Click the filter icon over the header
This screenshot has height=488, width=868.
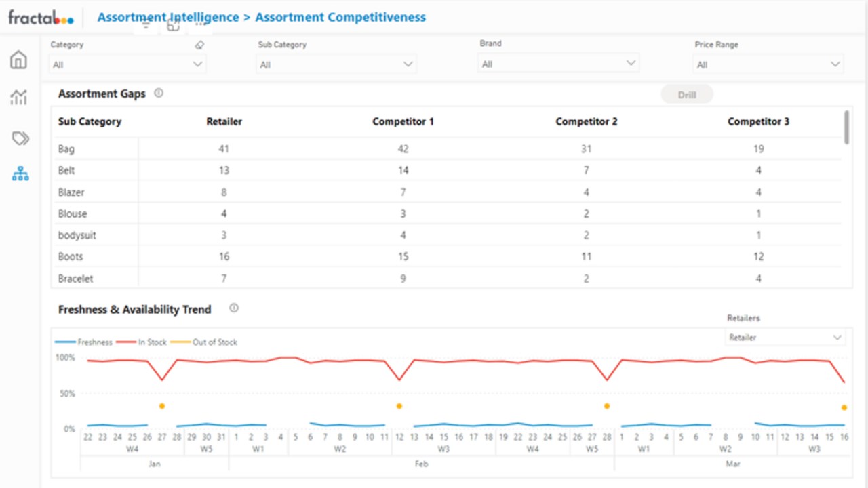[x=146, y=25]
